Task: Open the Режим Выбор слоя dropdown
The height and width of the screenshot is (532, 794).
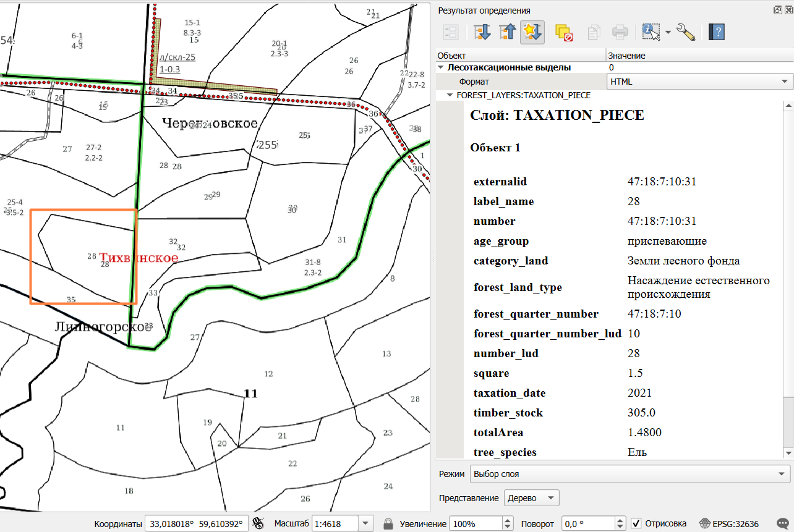Action: click(630, 474)
